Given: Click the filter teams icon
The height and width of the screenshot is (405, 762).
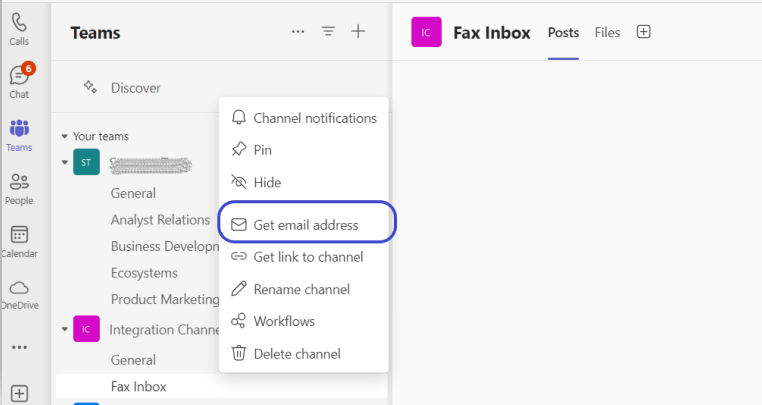Looking at the screenshot, I should [x=328, y=32].
